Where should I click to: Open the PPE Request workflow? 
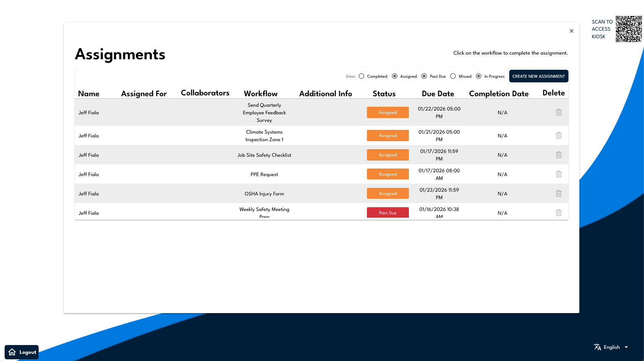click(x=264, y=174)
